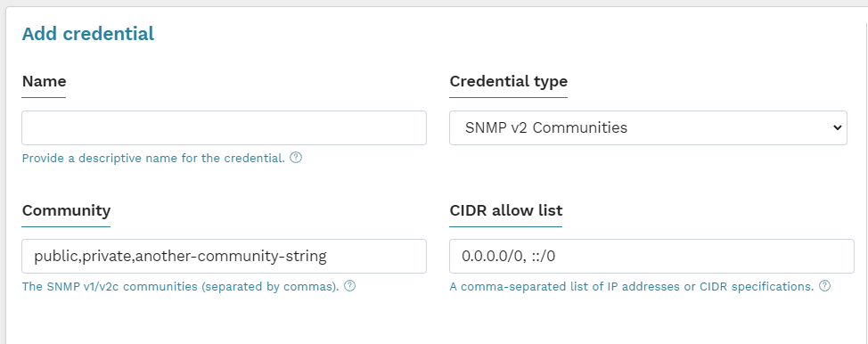Click help icon after CIDR specifications hint
Screen dimensions: 868x344
pos(825,286)
